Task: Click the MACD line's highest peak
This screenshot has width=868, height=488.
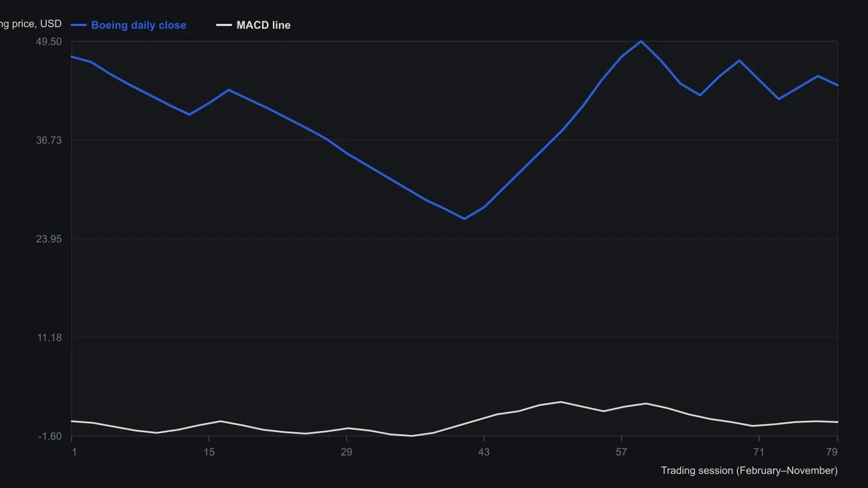Action: click(x=561, y=402)
